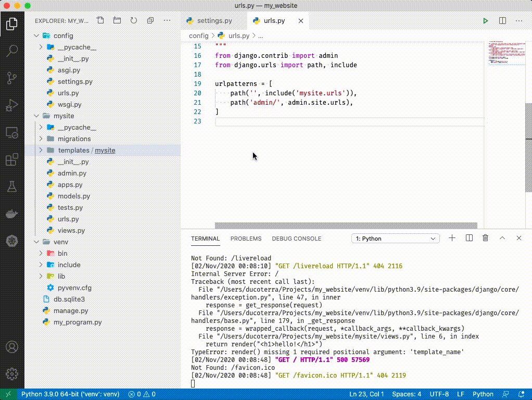Image resolution: width=532 pixels, height=400 pixels.
Task: Open the Manage gear icon
Action: pyautogui.click(x=11, y=373)
